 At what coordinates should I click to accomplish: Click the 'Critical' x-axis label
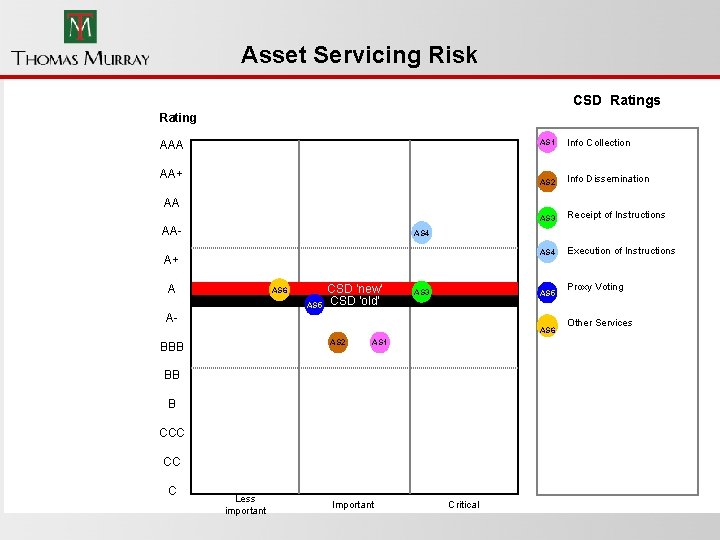point(464,505)
